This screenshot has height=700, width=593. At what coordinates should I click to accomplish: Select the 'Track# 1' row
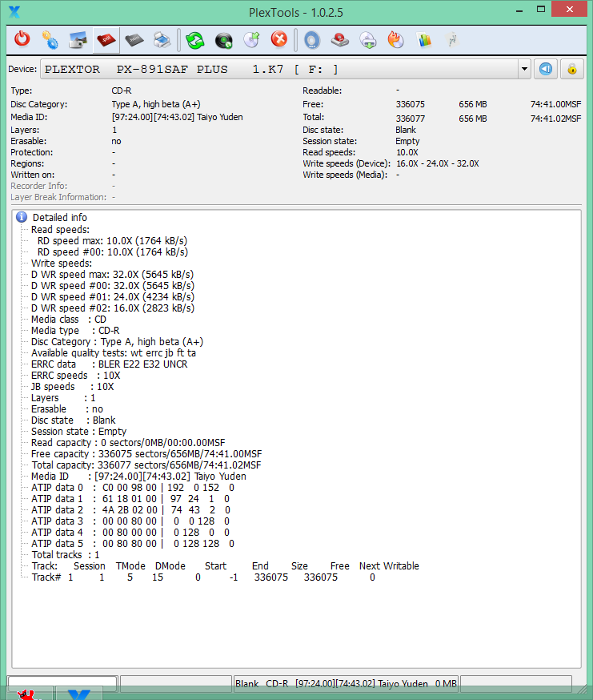point(203,577)
